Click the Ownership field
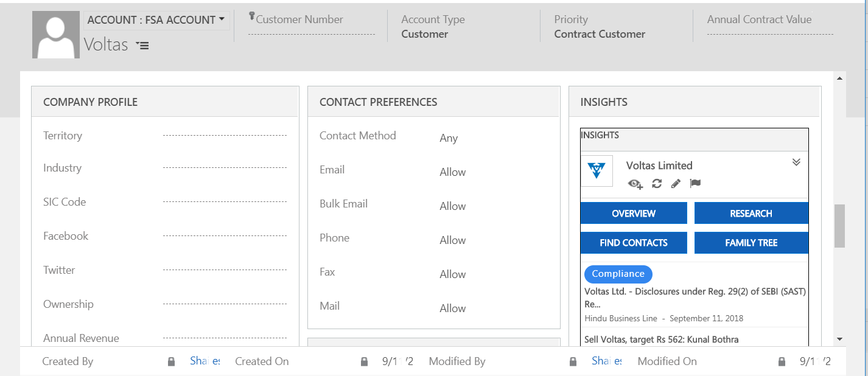The width and height of the screenshot is (868, 376). [x=225, y=304]
